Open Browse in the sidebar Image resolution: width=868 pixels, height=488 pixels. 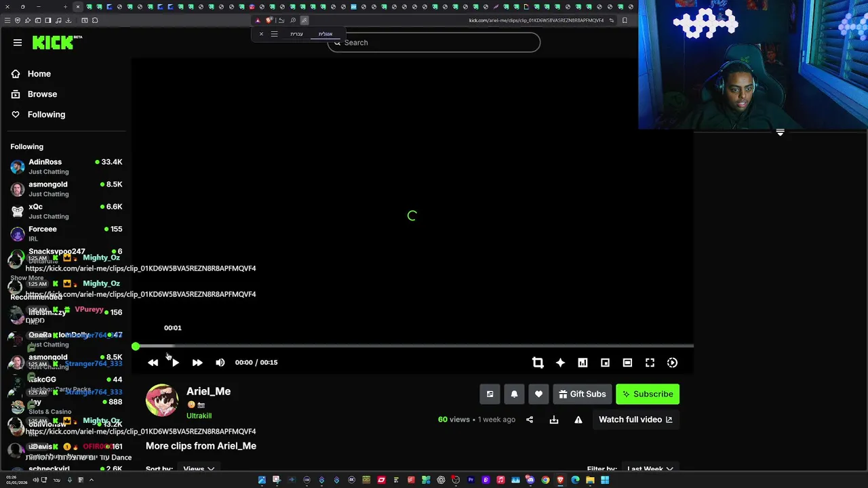pyautogui.click(x=35, y=94)
